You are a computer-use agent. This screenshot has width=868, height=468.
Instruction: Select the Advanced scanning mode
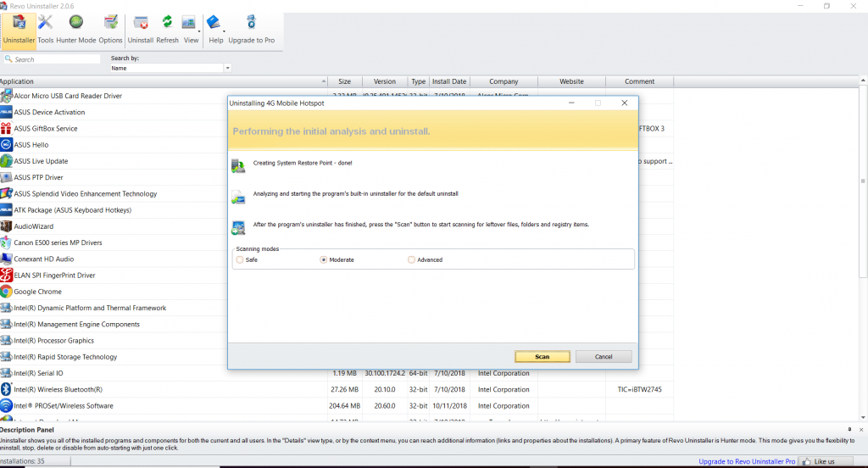[x=411, y=259]
